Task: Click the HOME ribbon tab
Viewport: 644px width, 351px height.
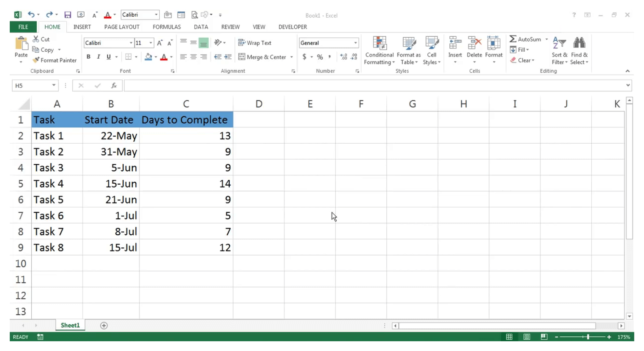Action: pyautogui.click(x=52, y=27)
